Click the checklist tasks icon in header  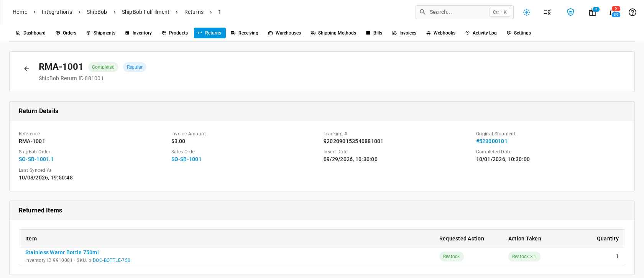pyautogui.click(x=547, y=12)
